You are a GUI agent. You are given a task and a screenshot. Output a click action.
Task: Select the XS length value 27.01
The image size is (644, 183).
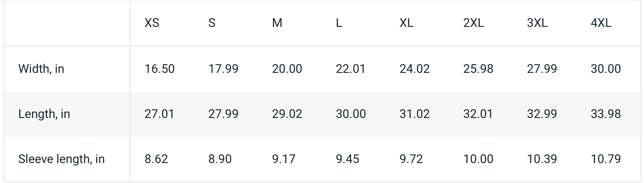click(159, 114)
